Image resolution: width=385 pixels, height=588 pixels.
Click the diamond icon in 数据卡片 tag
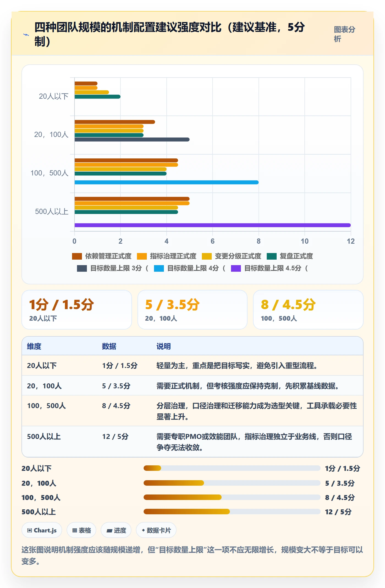[x=143, y=530]
